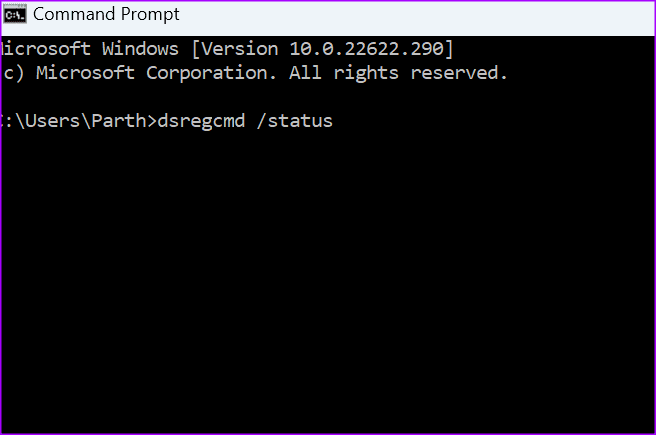The height and width of the screenshot is (435, 656).
Task: Click the "Command Prompt" window title text
Action: click(106, 14)
